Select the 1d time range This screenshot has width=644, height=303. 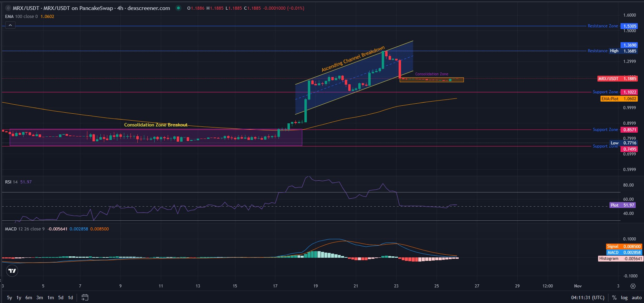70,297
